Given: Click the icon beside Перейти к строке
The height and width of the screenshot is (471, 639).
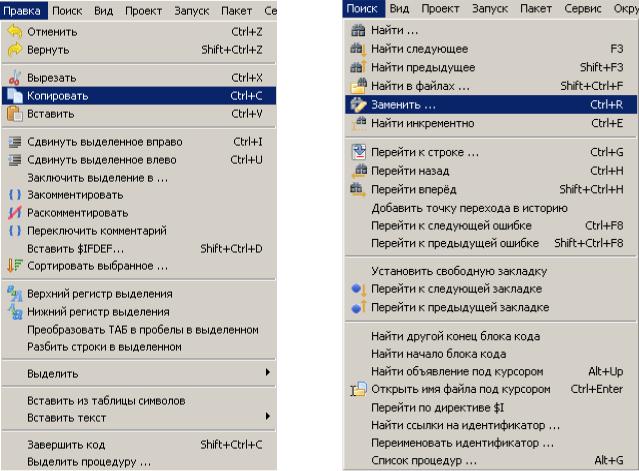Looking at the screenshot, I should (x=359, y=152).
